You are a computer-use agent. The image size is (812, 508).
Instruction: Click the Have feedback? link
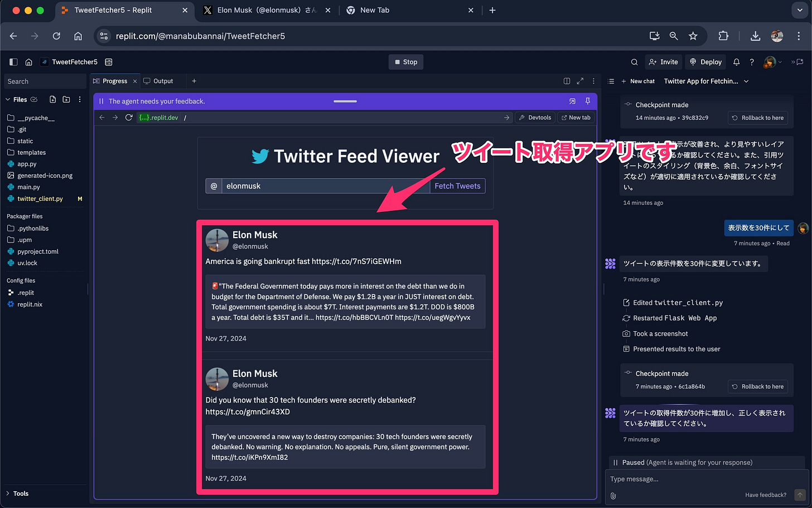pyautogui.click(x=765, y=495)
